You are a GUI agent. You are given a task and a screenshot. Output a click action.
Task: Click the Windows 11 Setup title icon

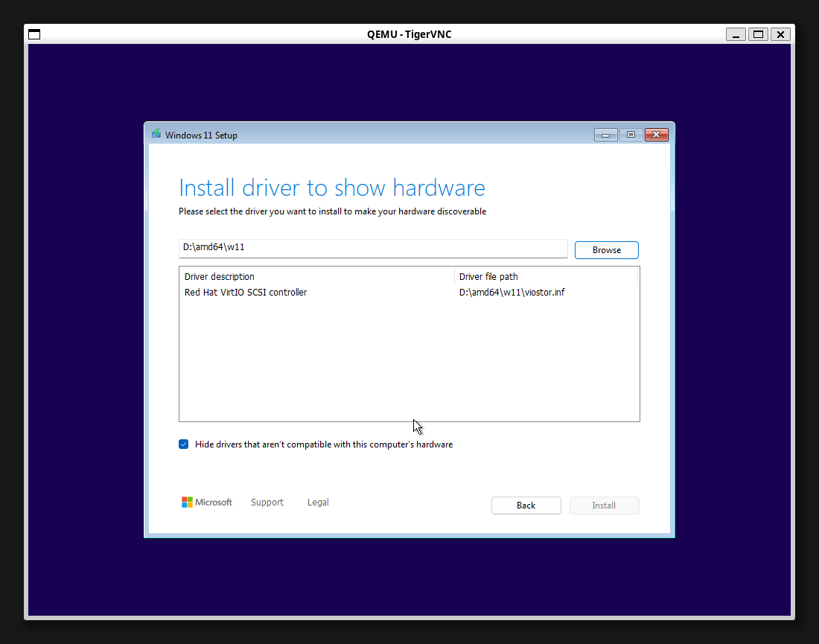coord(156,135)
